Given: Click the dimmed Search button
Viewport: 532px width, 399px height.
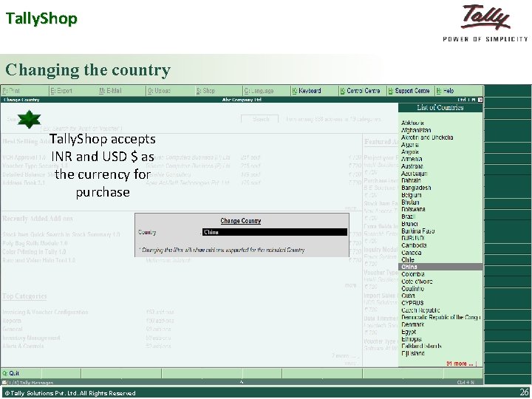Looking at the screenshot, I should coord(259,119).
